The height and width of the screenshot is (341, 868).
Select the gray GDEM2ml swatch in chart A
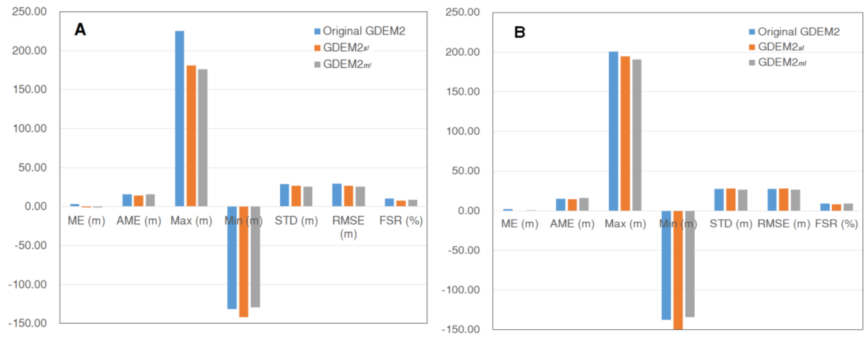point(317,64)
